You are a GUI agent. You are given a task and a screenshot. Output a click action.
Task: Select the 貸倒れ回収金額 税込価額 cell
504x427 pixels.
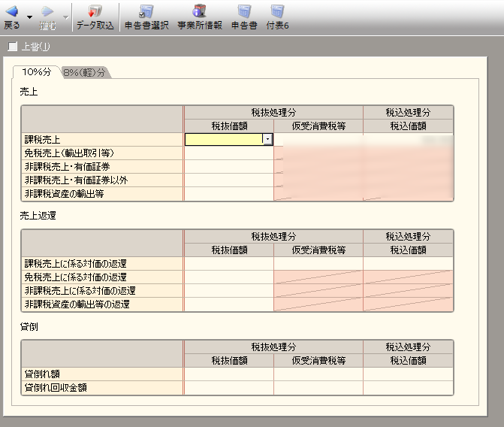[x=408, y=387]
